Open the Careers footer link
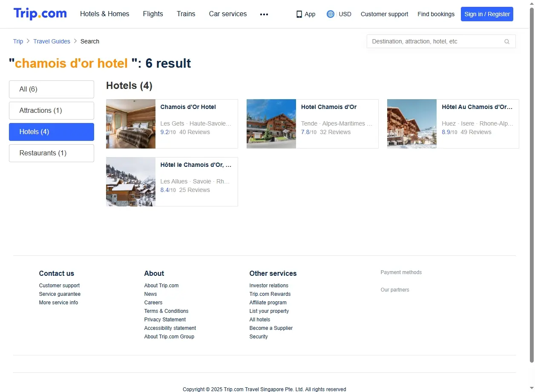 tap(153, 303)
